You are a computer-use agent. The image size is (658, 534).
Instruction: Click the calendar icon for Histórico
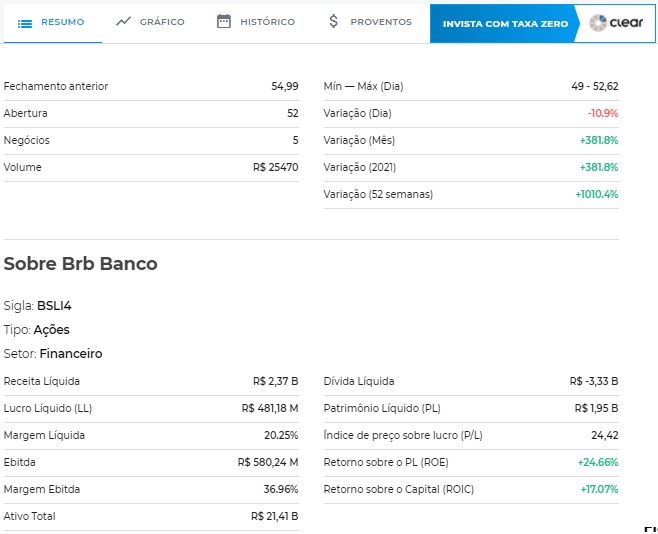224,21
